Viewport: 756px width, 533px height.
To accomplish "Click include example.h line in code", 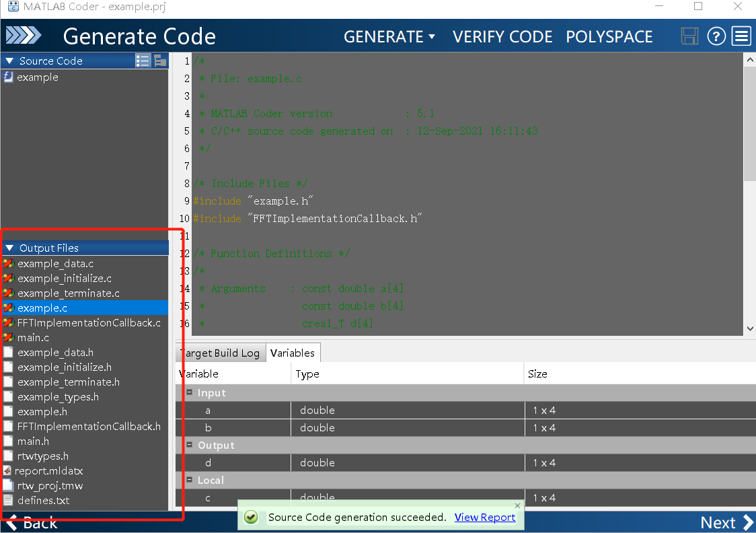I will 253,201.
